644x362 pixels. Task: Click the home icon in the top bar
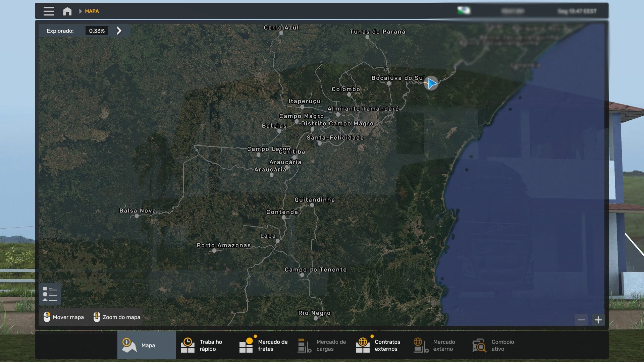(67, 11)
